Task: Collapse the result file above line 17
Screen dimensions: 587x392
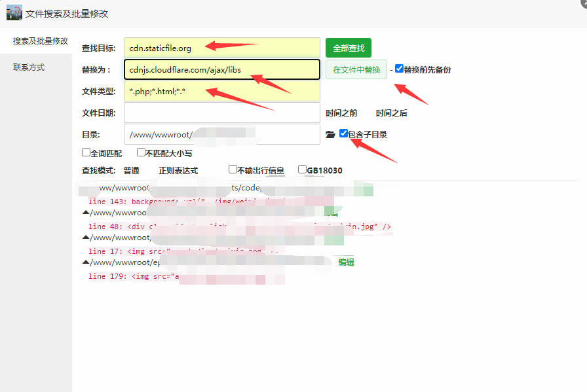Action: click(x=86, y=238)
